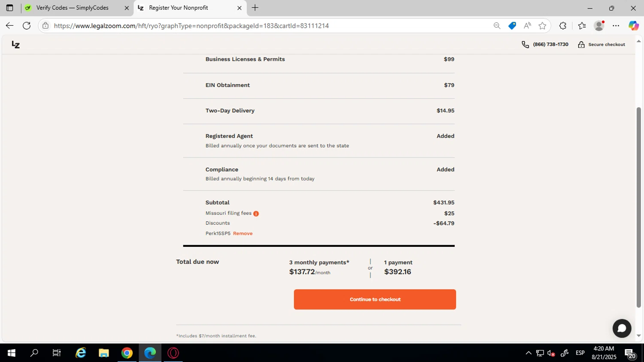Click the discount amount -$64.79
The image size is (644, 362).
[x=444, y=223]
